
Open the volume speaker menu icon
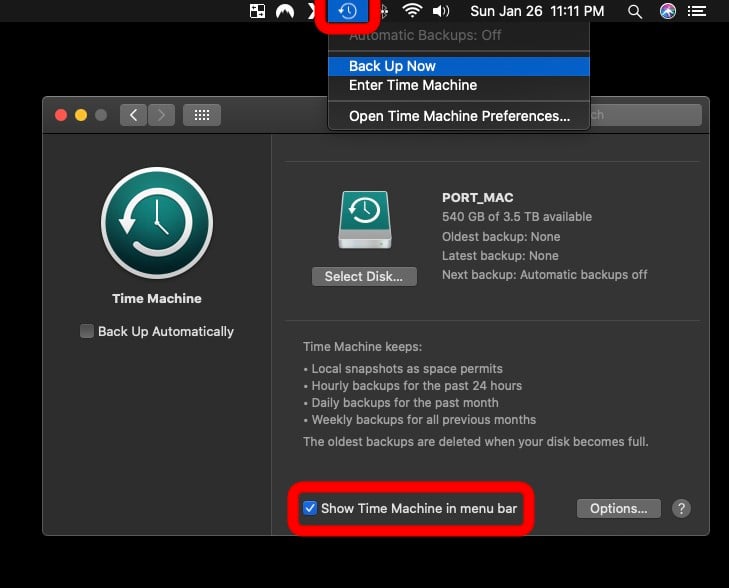[441, 11]
